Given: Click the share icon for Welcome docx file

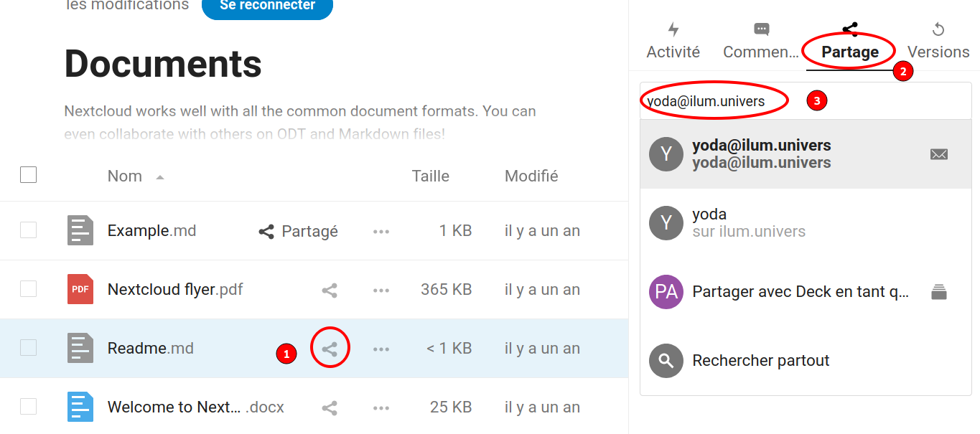Looking at the screenshot, I should point(330,408).
